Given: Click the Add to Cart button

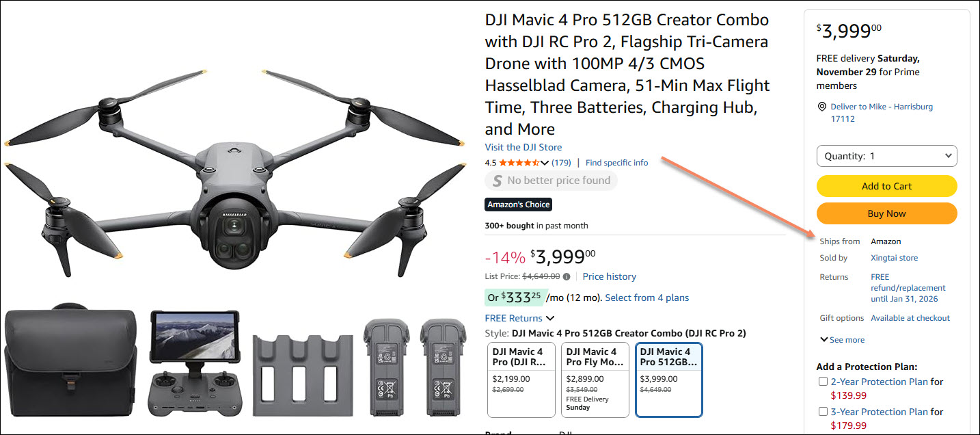Looking at the screenshot, I should point(886,186).
